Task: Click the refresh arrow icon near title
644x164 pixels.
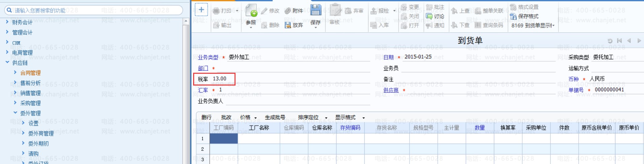Action: pos(610,41)
